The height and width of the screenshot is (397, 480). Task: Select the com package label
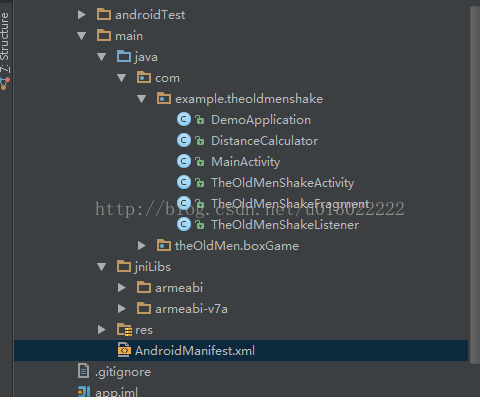tap(167, 78)
